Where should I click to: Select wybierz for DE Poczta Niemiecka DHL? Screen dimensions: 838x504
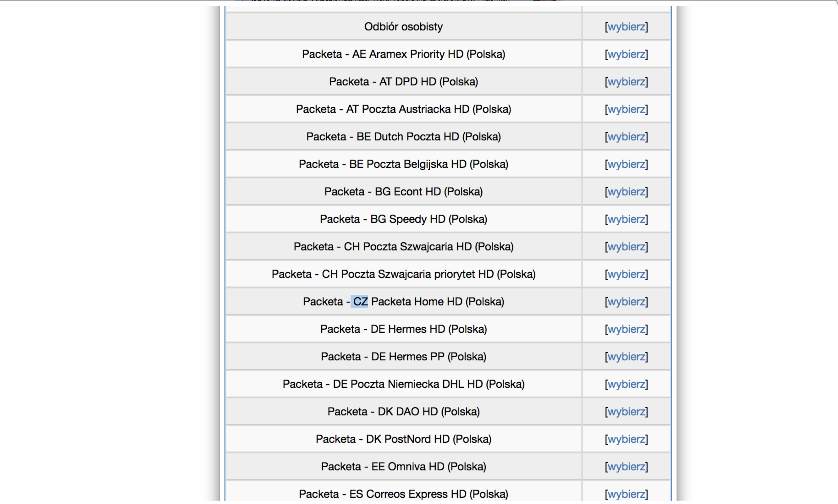[x=626, y=384]
